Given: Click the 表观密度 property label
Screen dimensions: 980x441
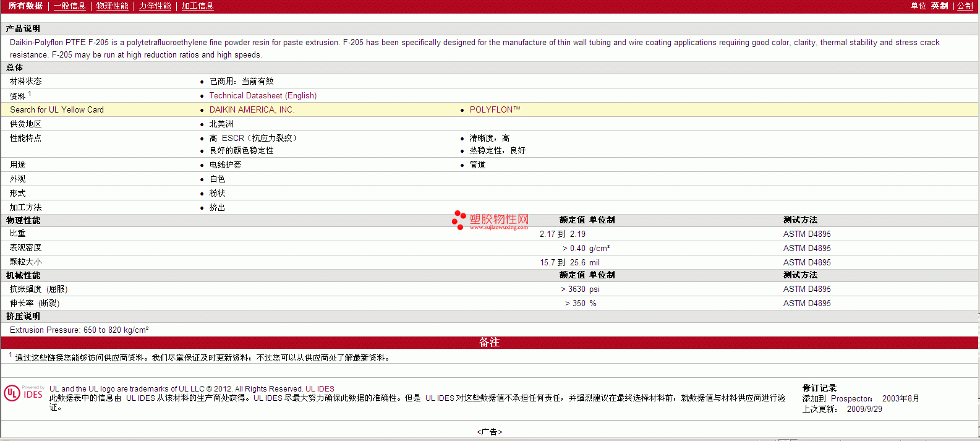Looking at the screenshot, I should [26, 248].
